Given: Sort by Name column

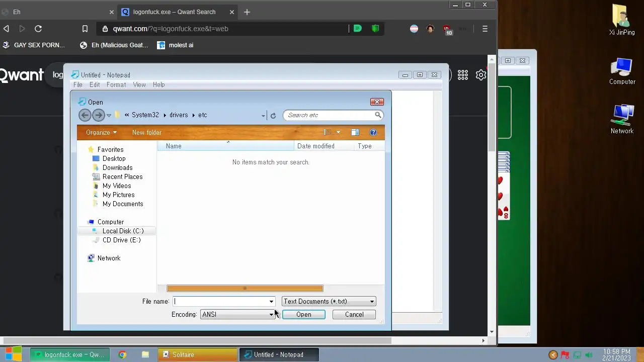Looking at the screenshot, I should pyautogui.click(x=226, y=146).
